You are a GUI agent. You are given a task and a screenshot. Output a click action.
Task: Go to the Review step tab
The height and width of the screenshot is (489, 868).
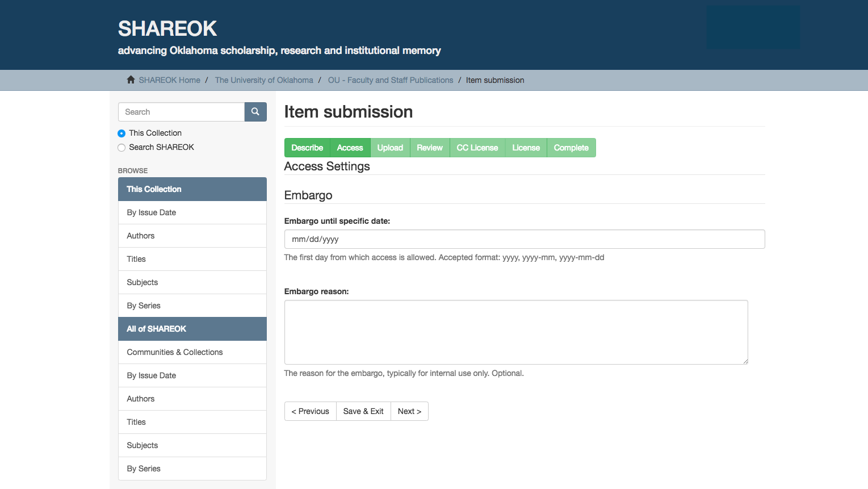point(429,148)
